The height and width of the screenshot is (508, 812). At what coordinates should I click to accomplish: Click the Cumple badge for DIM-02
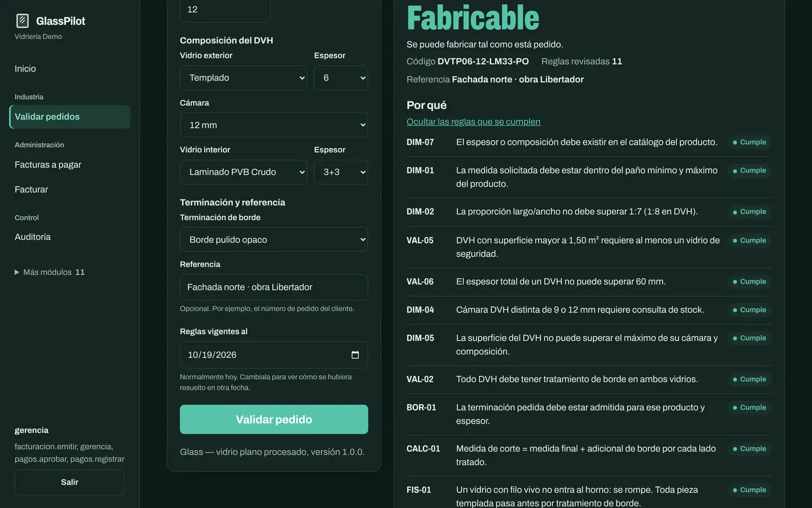tap(749, 212)
